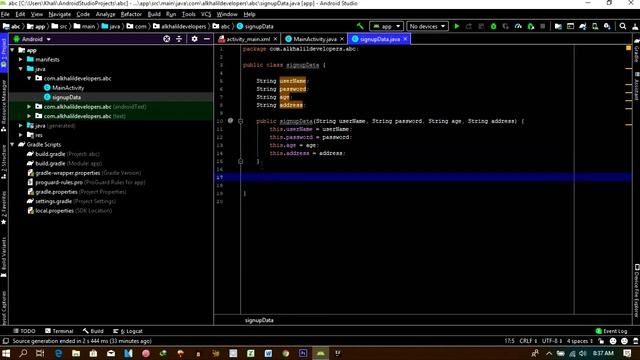
Task: Click the 17:5 cursor position indicator
Action: [x=509, y=341]
